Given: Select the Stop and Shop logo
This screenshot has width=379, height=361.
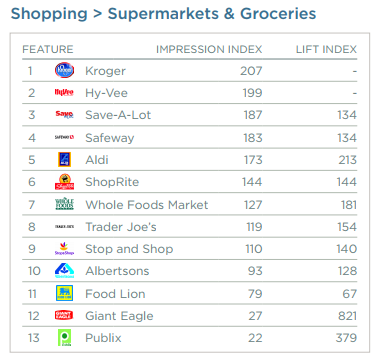Looking at the screenshot, I should 64,249.
